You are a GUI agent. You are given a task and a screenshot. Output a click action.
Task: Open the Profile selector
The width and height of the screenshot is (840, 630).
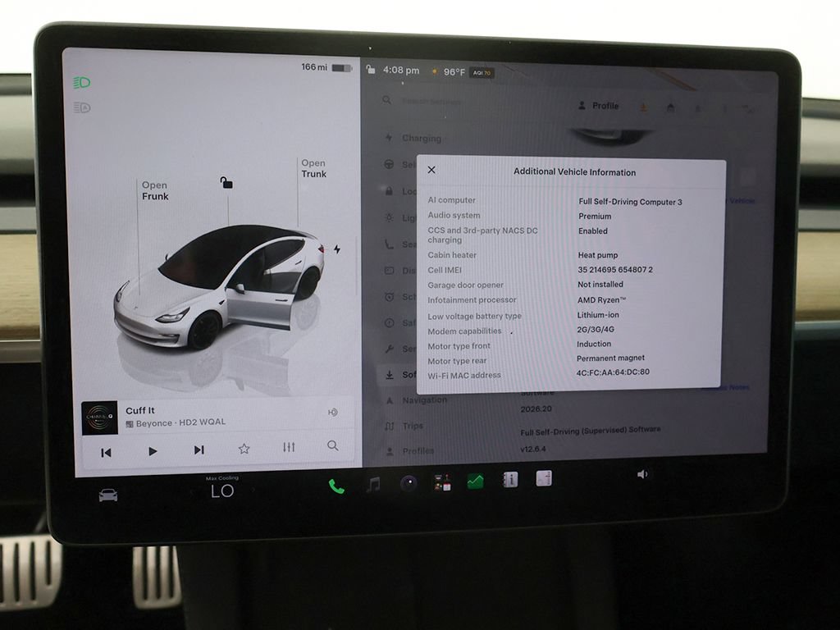(x=599, y=106)
